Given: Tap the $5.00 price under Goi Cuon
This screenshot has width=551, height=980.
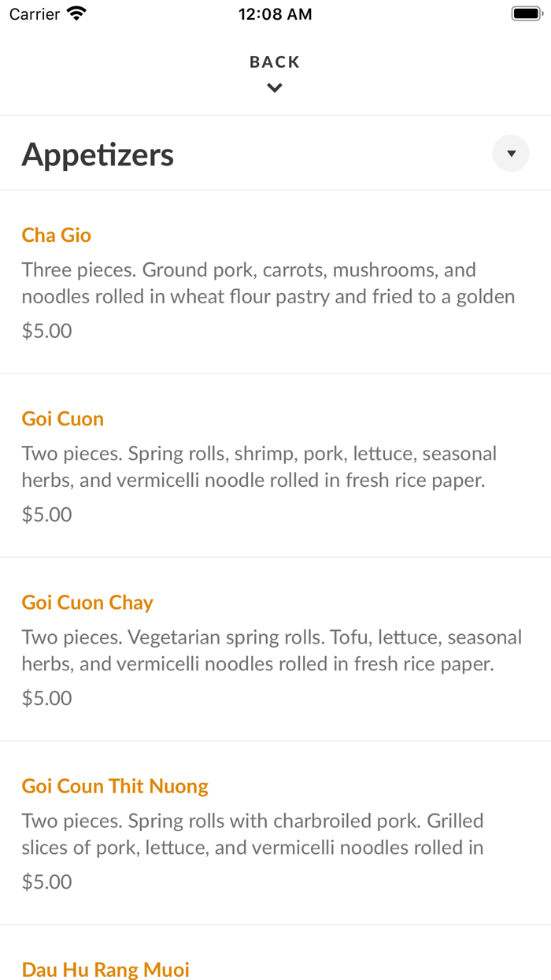Looking at the screenshot, I should click(46, 514).
